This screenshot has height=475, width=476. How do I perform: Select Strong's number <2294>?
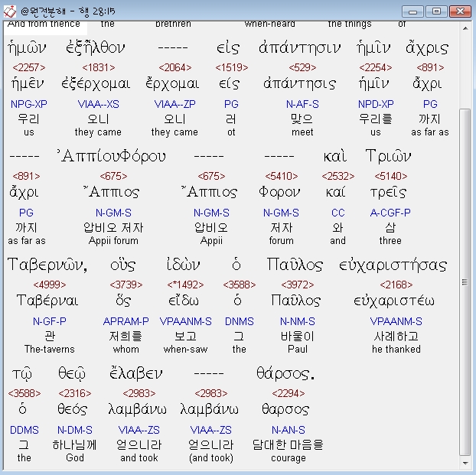289,393
